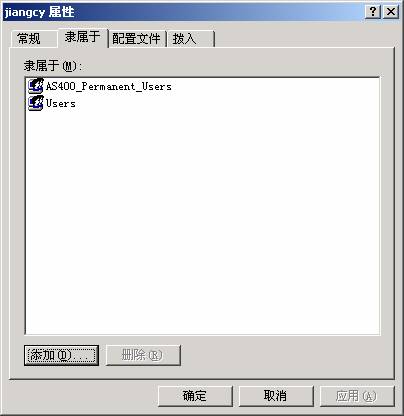The width and height of the screenshot is (404, 416).
Task: Highlight the Users group name
Action: tap(60, 103)
